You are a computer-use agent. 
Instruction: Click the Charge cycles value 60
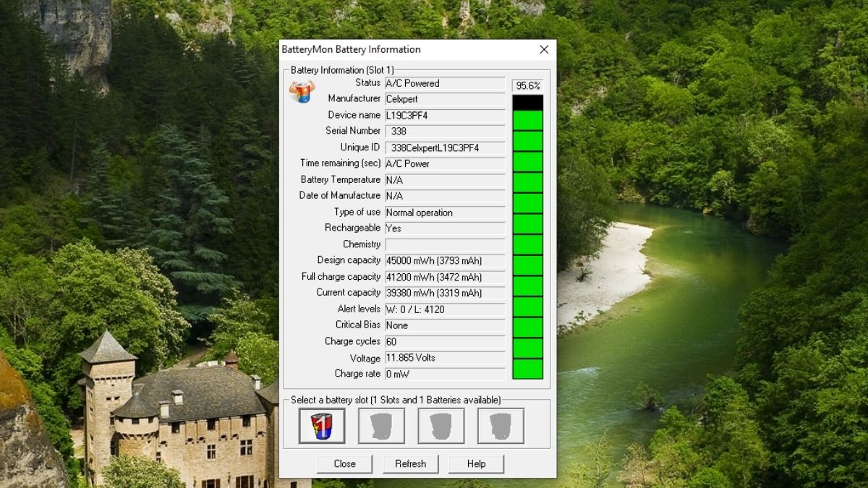445,341
